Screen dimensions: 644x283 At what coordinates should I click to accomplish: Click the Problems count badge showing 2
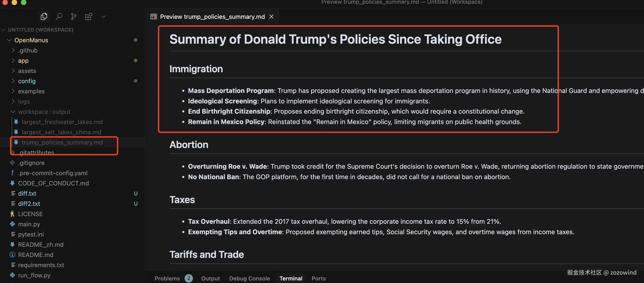189,278
